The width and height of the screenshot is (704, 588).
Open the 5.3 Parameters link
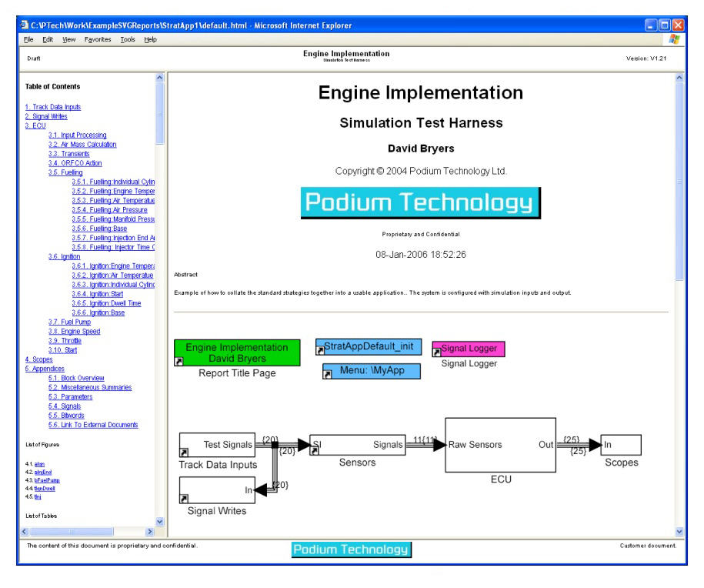[71, 396]
